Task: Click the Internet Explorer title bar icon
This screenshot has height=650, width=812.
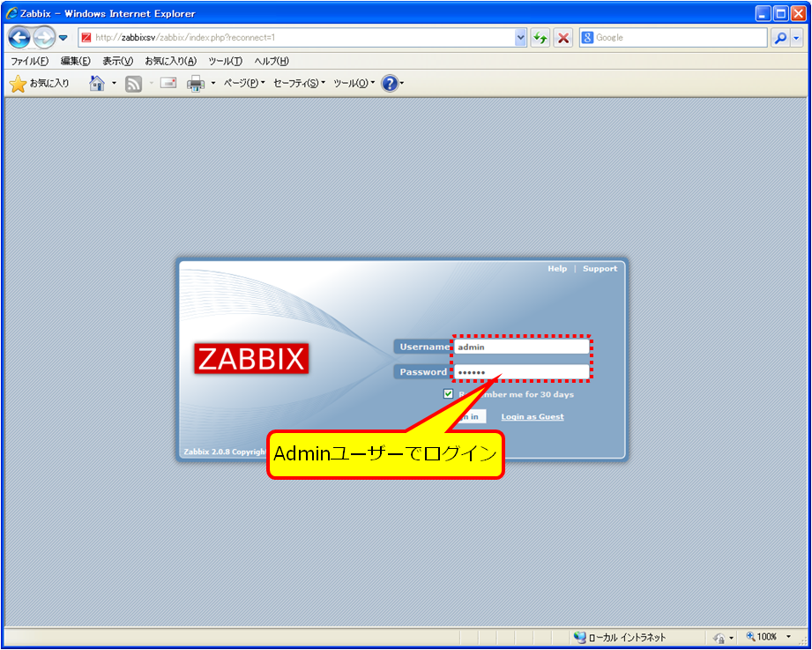Action: coord(11,13)
